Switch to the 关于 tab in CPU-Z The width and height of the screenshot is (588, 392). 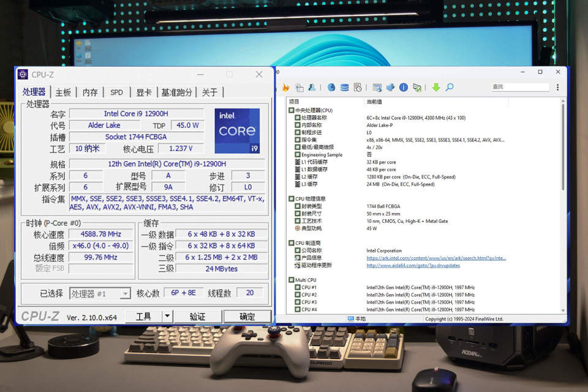coord(209,92)
